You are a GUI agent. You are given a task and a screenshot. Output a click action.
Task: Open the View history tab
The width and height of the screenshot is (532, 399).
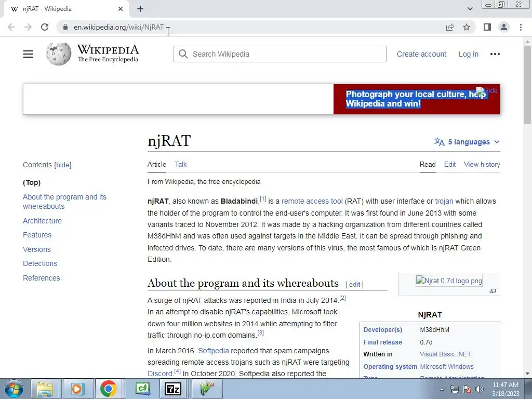pos(482,164)
